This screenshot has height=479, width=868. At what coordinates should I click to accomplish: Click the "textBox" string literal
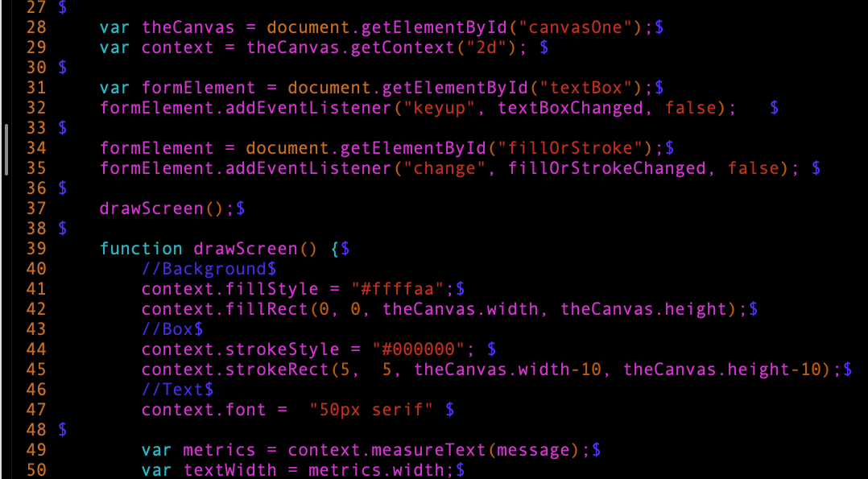587,88
